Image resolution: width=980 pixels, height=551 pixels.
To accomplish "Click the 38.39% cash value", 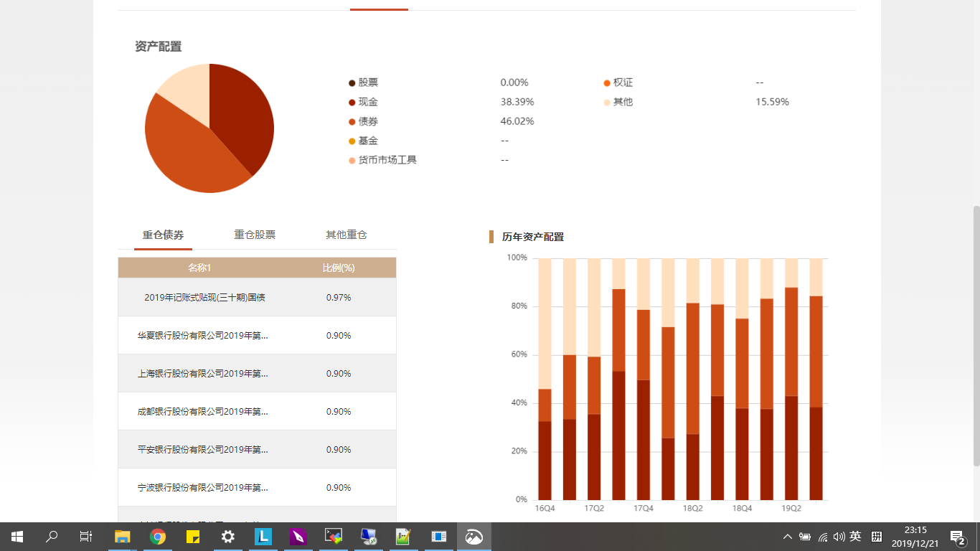I will pos(517,102).
